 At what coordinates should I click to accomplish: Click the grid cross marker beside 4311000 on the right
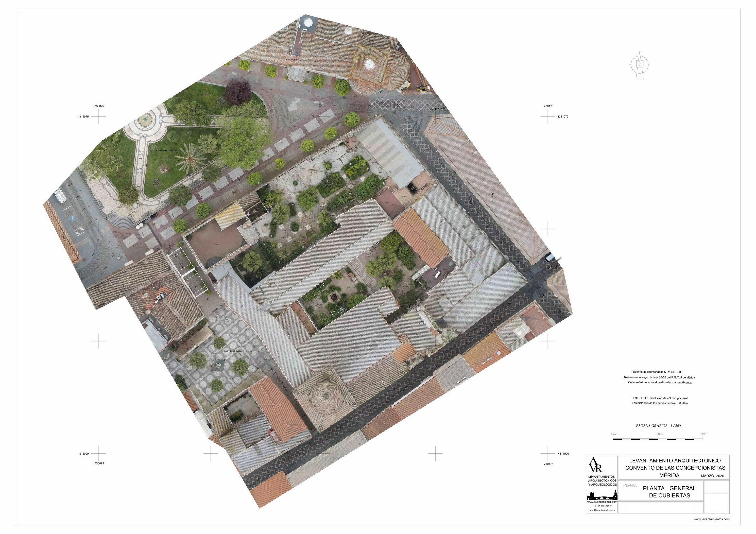[x=547, y=454]
